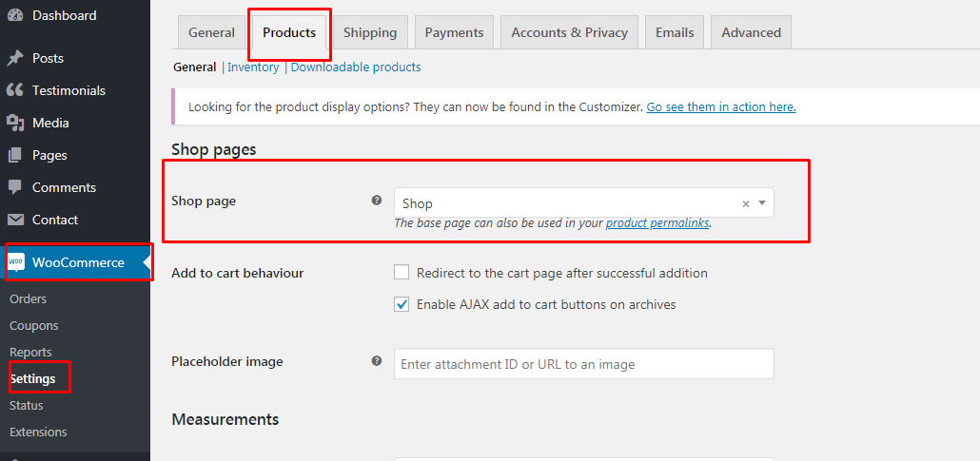Click the Measurements section heading

(x=225, y=418)
